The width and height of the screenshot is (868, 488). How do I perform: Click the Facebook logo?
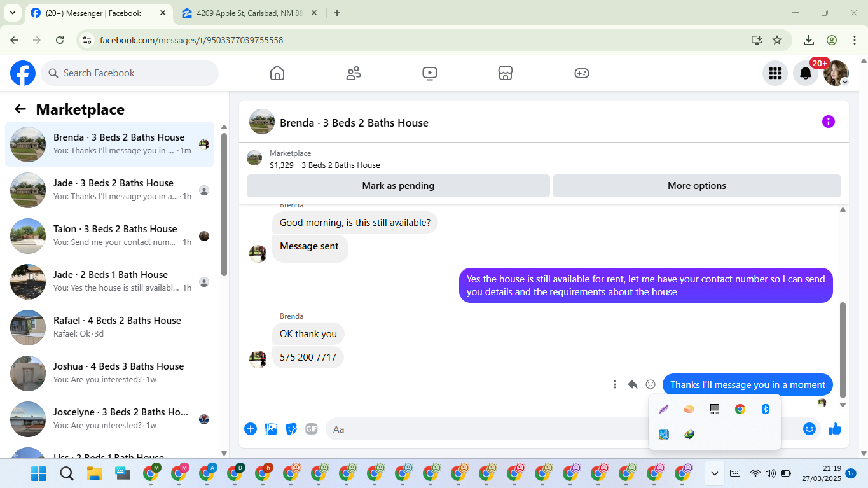23,73
